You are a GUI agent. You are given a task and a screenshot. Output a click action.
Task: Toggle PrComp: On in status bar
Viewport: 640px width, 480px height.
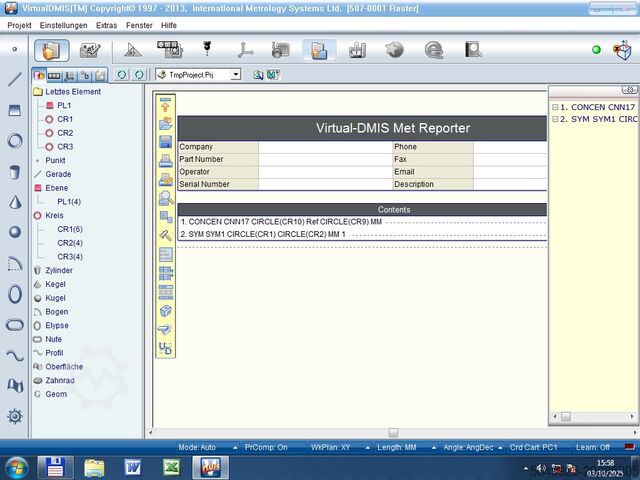266,447
